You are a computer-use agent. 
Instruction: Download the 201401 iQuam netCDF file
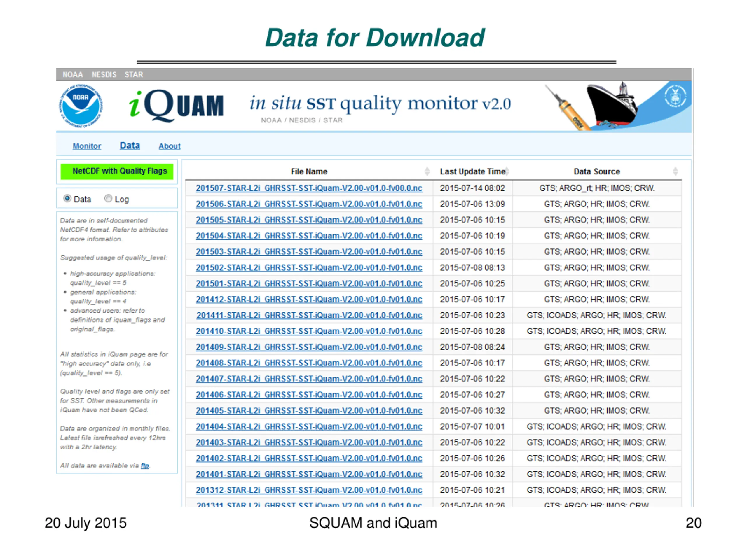coord(309,474)
